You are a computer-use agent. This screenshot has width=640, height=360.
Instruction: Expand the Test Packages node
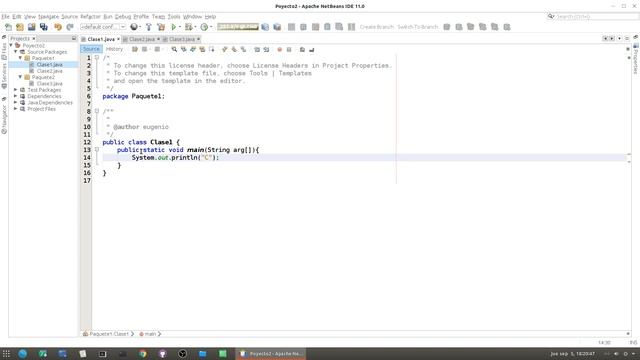[x=16, y=90]
